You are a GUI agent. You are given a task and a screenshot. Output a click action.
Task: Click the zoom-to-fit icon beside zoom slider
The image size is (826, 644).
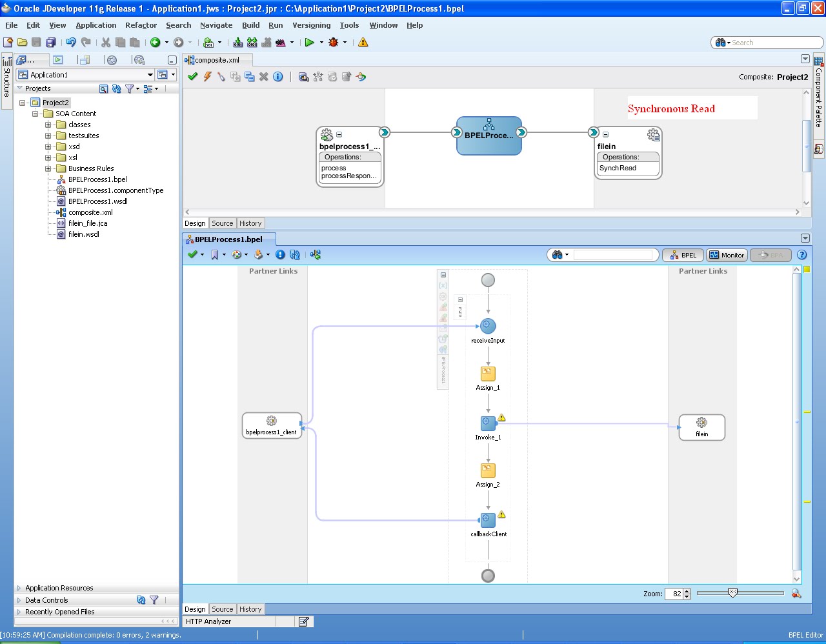pyautogui.click(x=796, y=594)
